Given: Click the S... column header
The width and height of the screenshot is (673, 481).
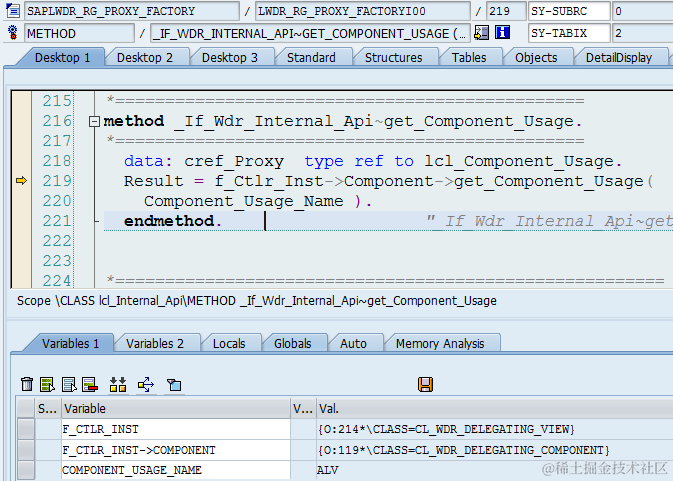Looking at the screenshot, I should (x=48, y=408).
